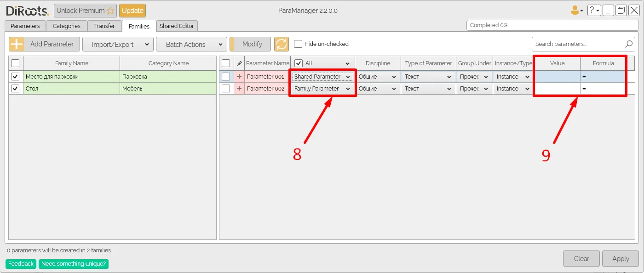This screenshot has width=644, height=273.
Task: Click the orange refresh icon button
Action: click(x=282, y=44)
